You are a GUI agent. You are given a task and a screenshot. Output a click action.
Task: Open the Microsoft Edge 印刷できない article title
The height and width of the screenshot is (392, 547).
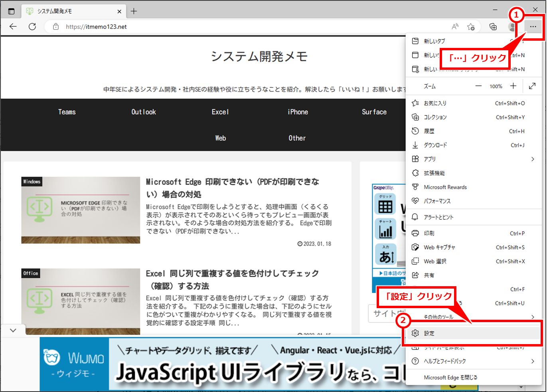tap(233, 188)
